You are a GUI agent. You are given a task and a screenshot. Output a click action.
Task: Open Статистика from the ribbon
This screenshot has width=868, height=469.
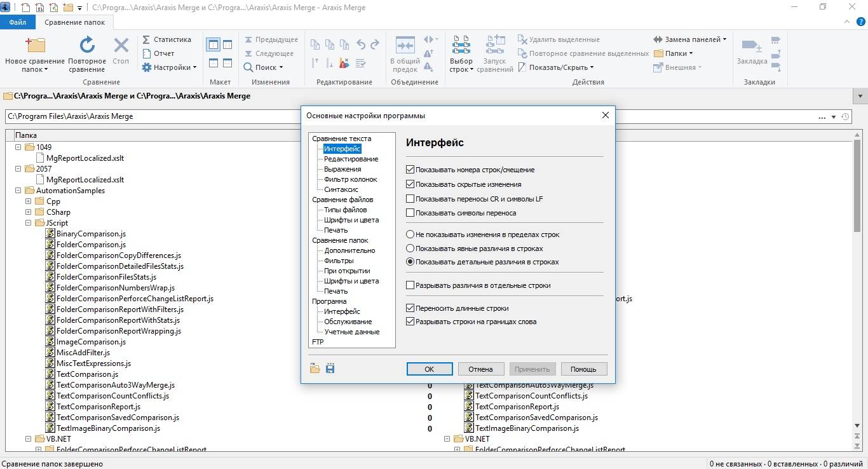point(166,39)
